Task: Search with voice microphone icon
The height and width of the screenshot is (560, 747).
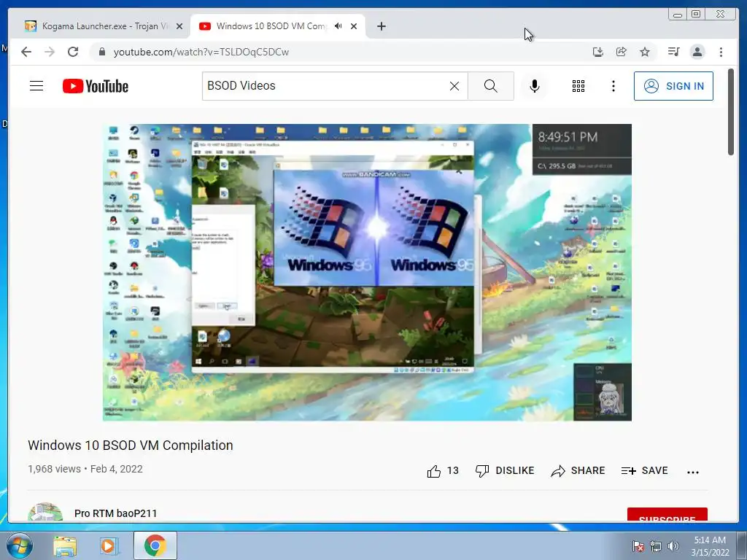Action: coord(535,86)
